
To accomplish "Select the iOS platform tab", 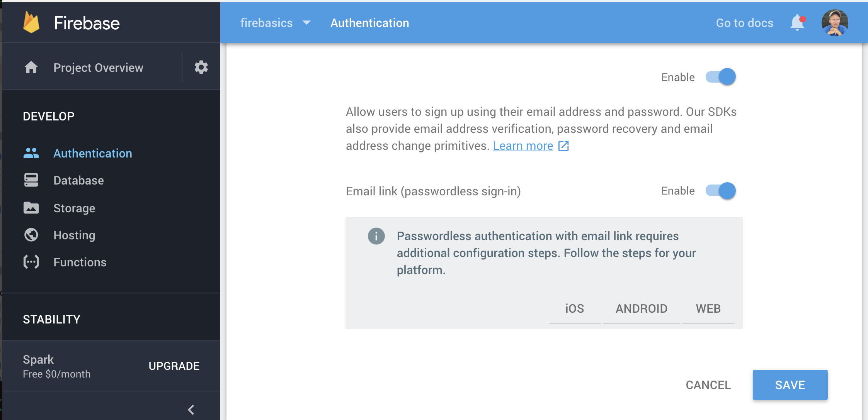I will pyautogui.click(x=576, y=308).
